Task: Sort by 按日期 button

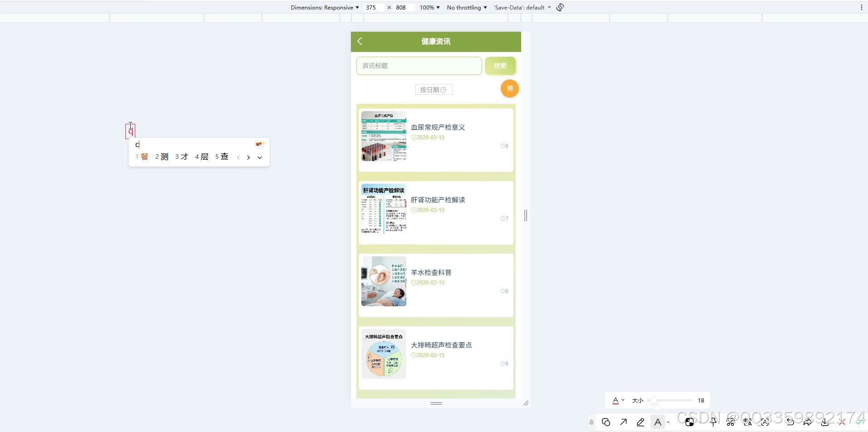Action: (434, 90)
